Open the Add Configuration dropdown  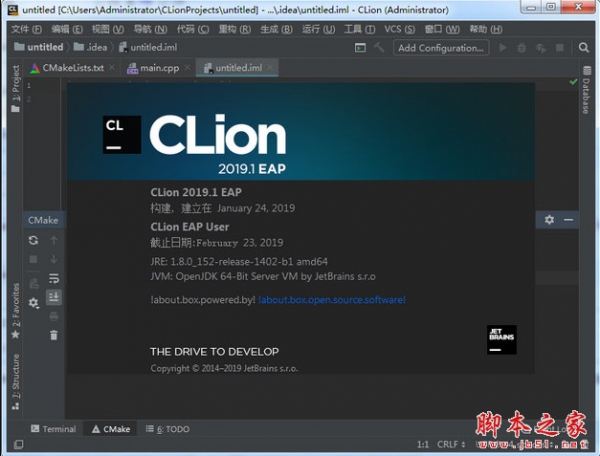[441, 48]
